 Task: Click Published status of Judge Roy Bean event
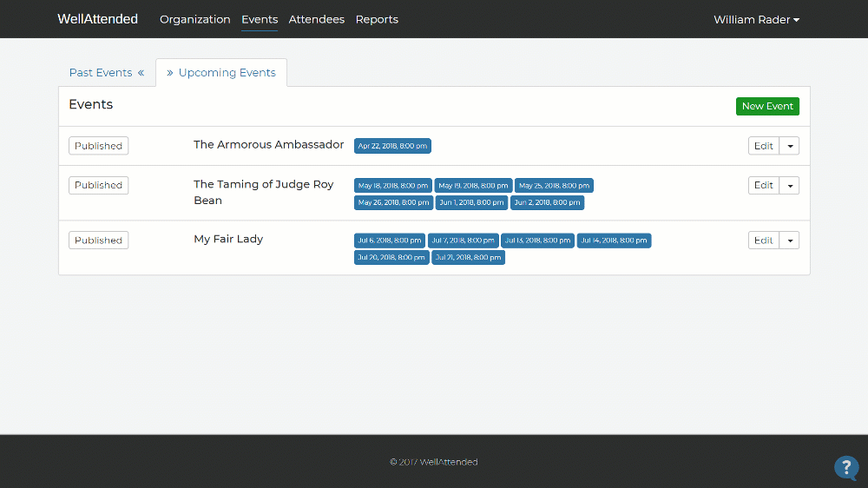coord(99,185)
